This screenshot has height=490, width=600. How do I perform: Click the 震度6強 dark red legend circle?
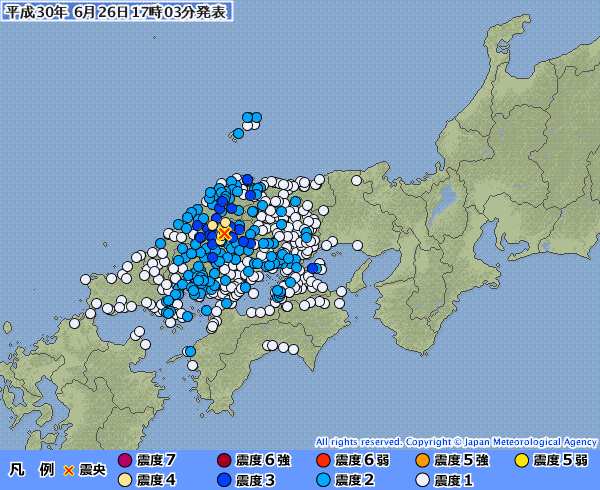224,460
